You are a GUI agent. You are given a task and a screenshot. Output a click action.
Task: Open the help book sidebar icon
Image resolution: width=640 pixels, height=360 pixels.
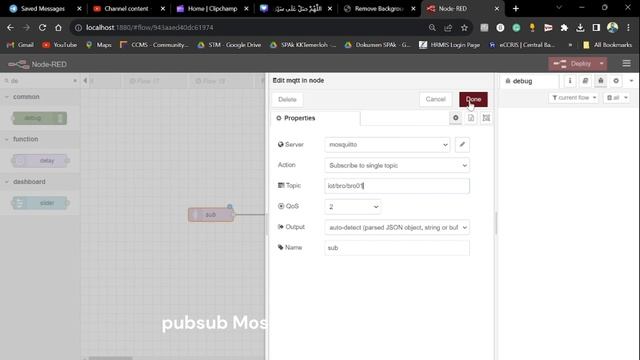click(x=585, y=81)
